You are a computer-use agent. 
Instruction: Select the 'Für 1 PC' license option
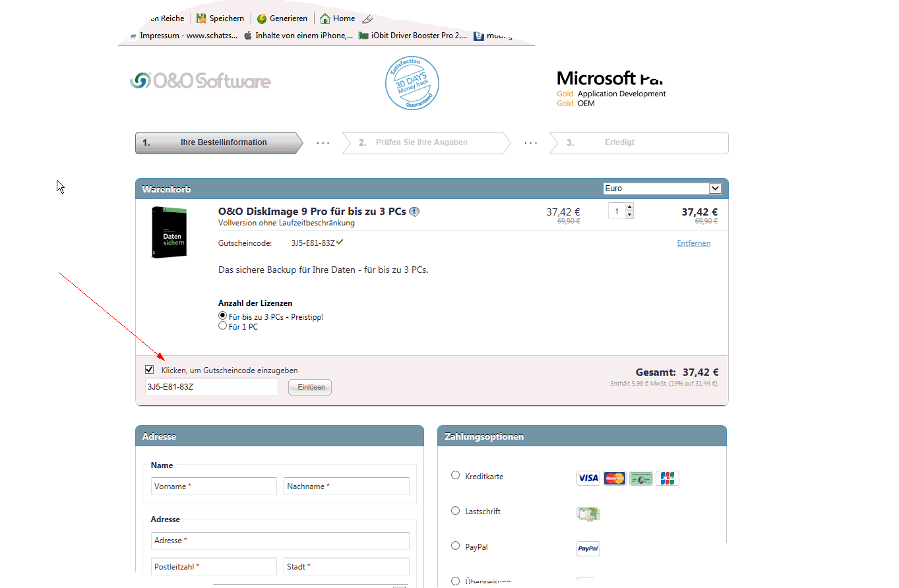[x=223, y=326]
